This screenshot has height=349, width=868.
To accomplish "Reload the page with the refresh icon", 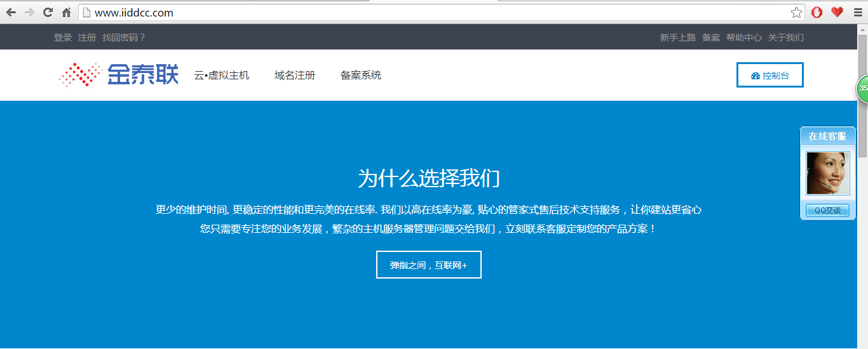I will click(48, 13).
